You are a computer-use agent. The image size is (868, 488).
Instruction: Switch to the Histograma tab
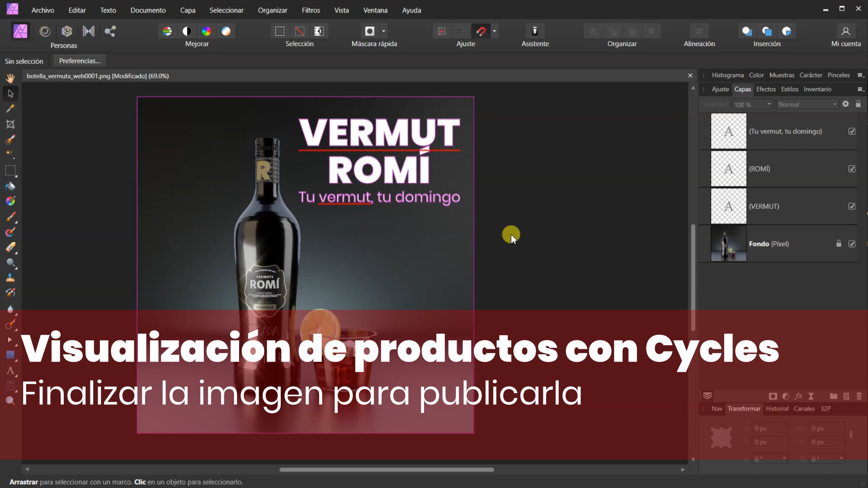(727, 75)
